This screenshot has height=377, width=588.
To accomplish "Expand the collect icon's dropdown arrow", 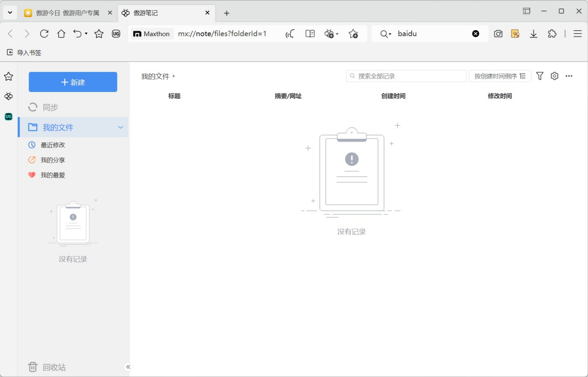I will pos(337,35).
